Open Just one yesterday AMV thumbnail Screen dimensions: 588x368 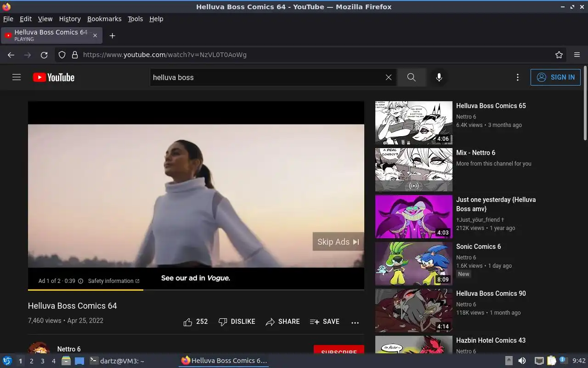coord(414,217)
